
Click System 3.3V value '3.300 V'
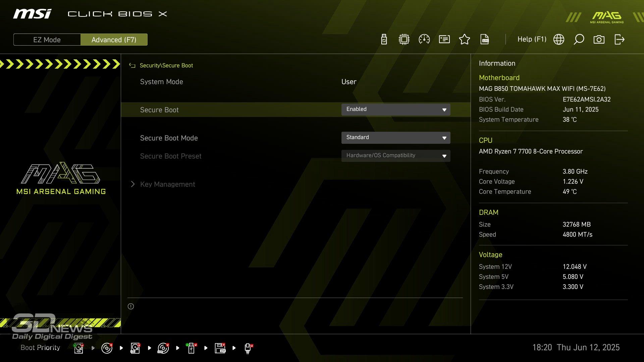573,287
